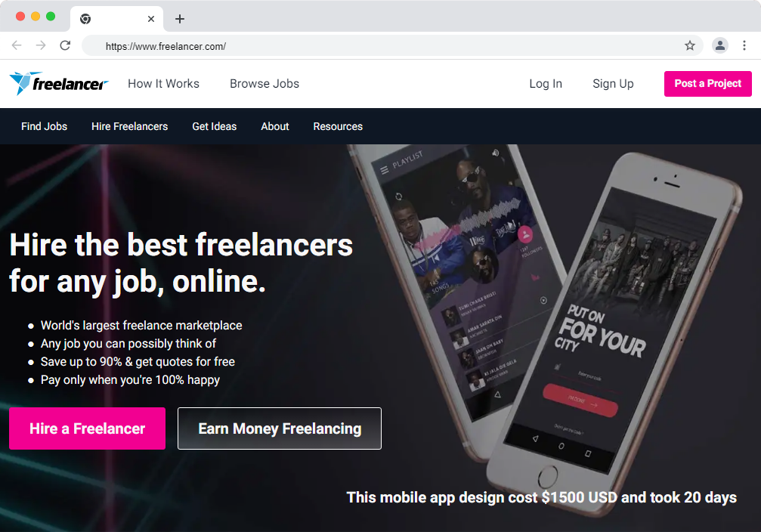This screenshot has height=532, width=761.
Task: Go back with the left arrow
Action: 17,45
